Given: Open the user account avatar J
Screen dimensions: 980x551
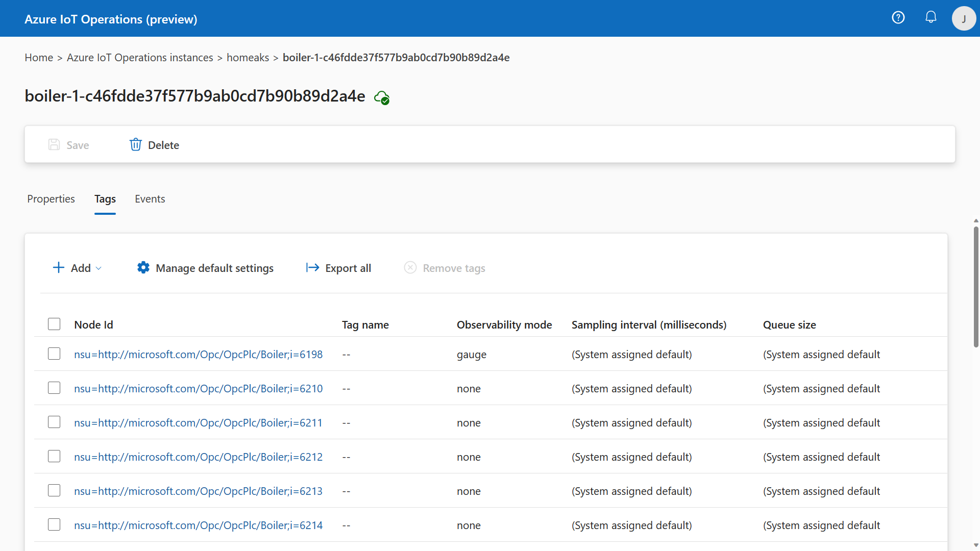Looking at the screenshot, I should point(964,18).
